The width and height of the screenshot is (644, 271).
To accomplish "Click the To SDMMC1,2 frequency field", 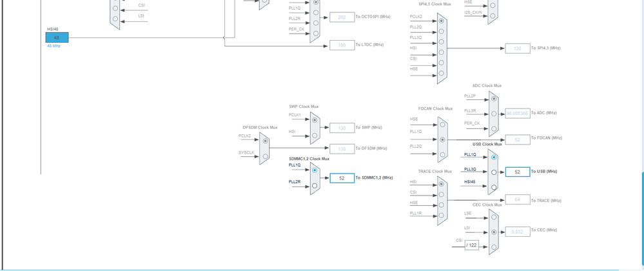I will pos(342,178).
